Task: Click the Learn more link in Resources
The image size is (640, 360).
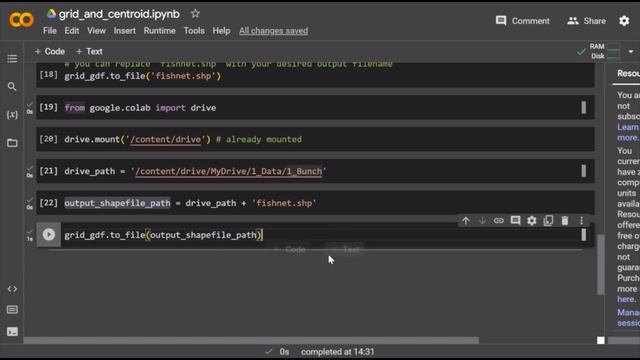Action: click(x=628, y=132)
